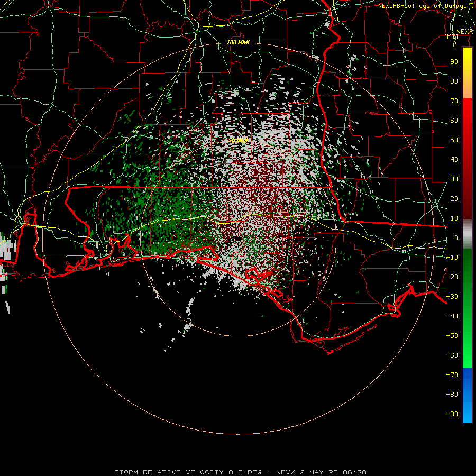476x476 pixels.
Task: Select the 0 value on velocity scale
Action: pos(456,238)
